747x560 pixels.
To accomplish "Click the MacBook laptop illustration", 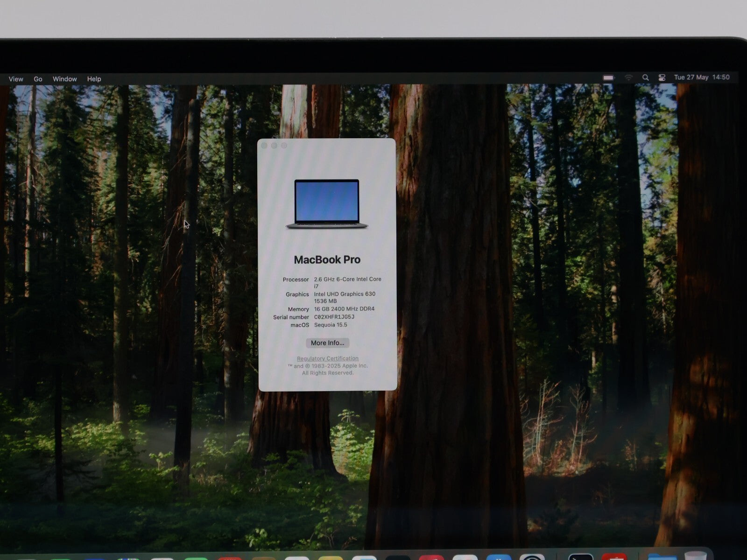I will click(327, 204).
